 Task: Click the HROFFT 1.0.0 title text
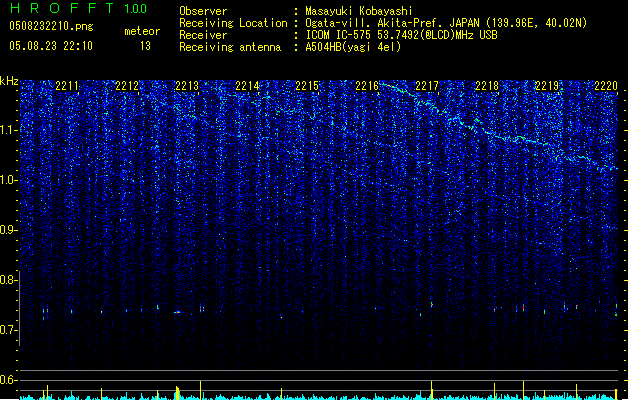(78, 8)
